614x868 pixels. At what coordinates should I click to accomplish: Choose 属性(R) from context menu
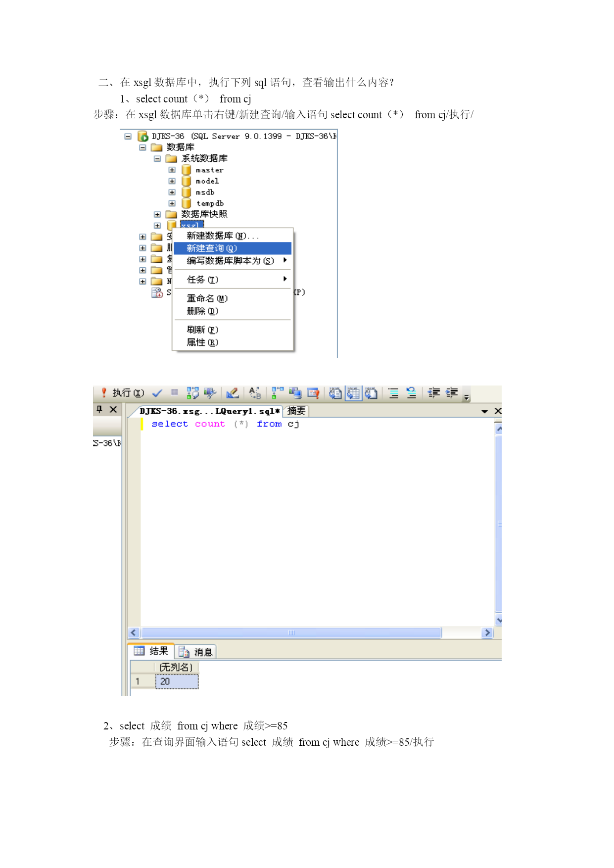tap(233, 342)
